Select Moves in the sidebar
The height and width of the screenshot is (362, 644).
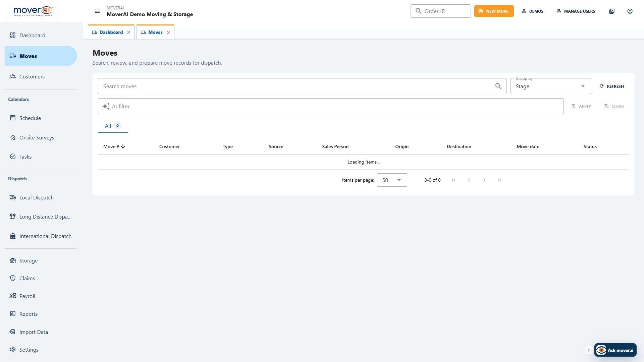tap(41, 56)
